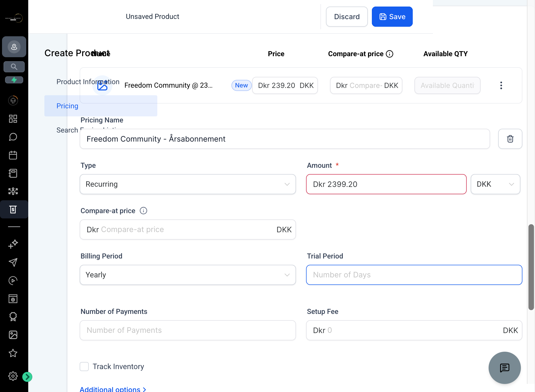Click the Number of Payments field
The height and width of the screenshot is (392, 535).
point(188,330)
